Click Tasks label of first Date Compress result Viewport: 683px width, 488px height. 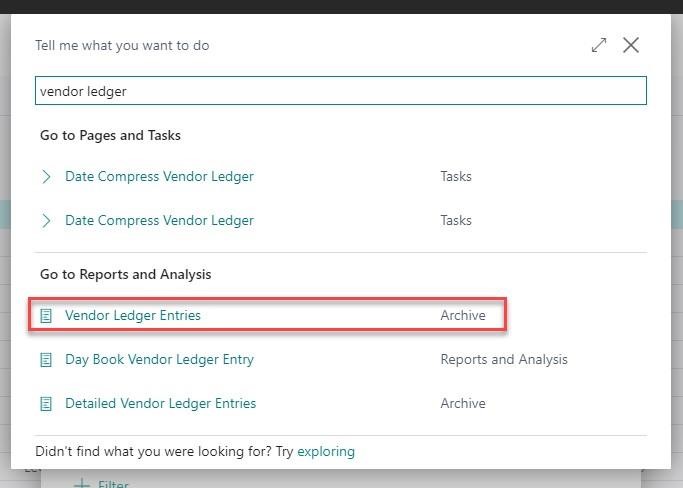pyautogui.click(x=456, y=177)
